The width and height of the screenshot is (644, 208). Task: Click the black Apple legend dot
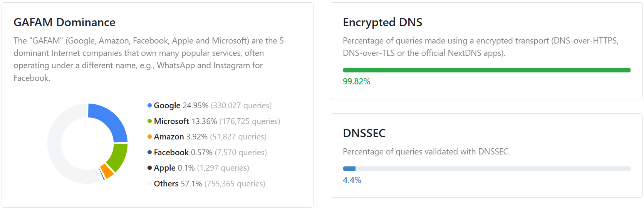(149, 168)
